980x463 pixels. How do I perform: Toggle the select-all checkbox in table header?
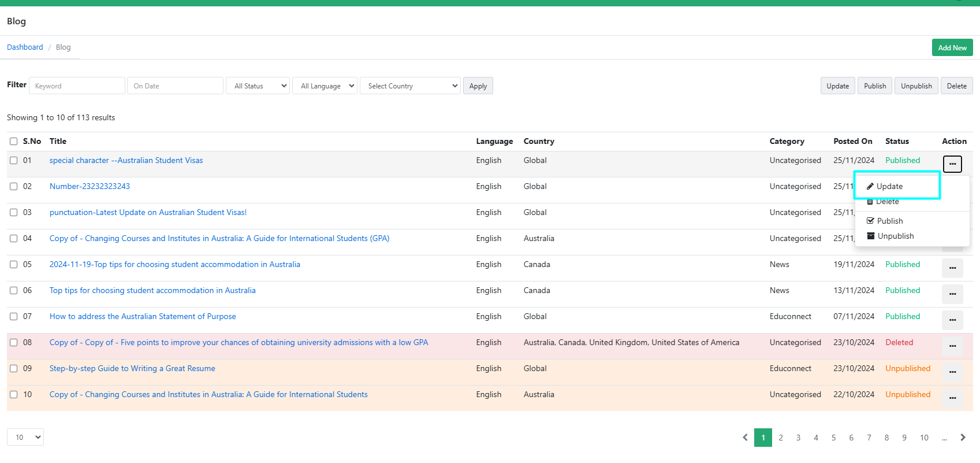[13, 142]
